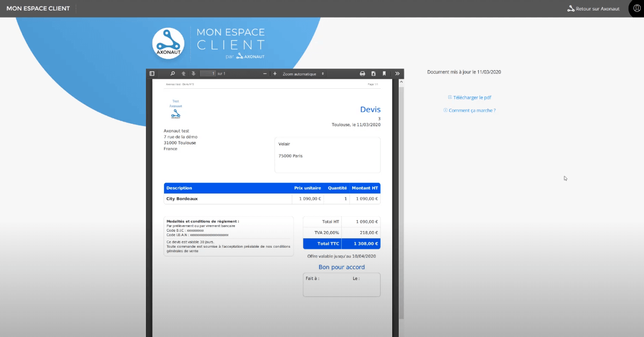Click the Axonaut test sender name
The image size is (644, 337).
tap(176, 131)
